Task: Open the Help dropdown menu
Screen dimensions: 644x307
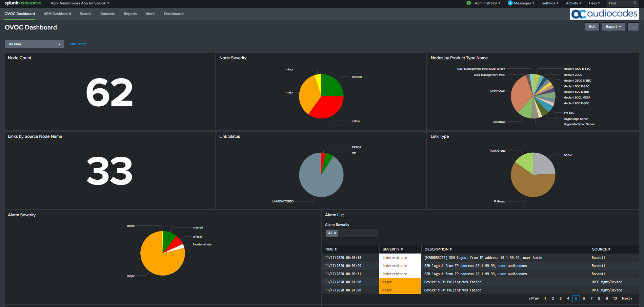Action: point(594,3)
